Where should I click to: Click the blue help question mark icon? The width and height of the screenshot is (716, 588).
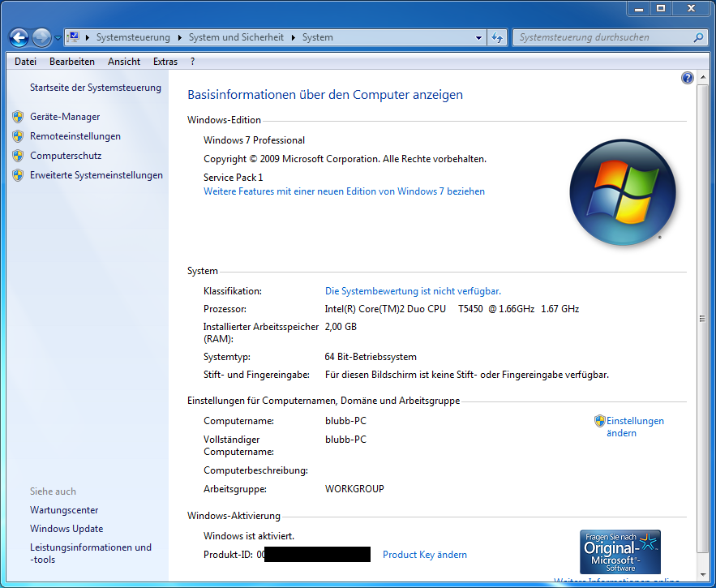pyautogui.click(x=688, y=78)
